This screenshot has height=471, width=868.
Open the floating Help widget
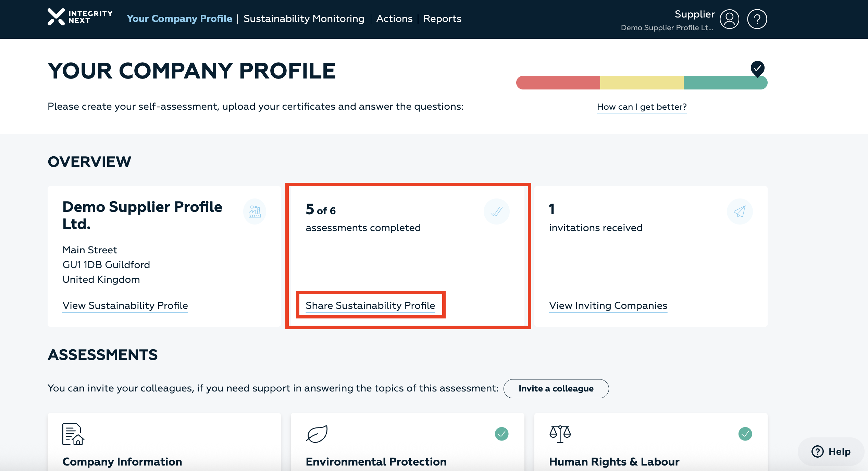coord(831,451)
